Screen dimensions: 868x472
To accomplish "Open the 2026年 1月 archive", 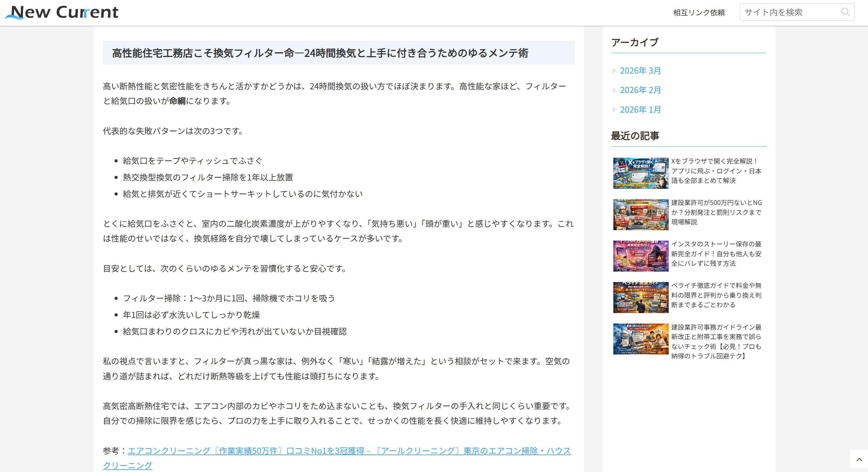I will coord(640,110).
